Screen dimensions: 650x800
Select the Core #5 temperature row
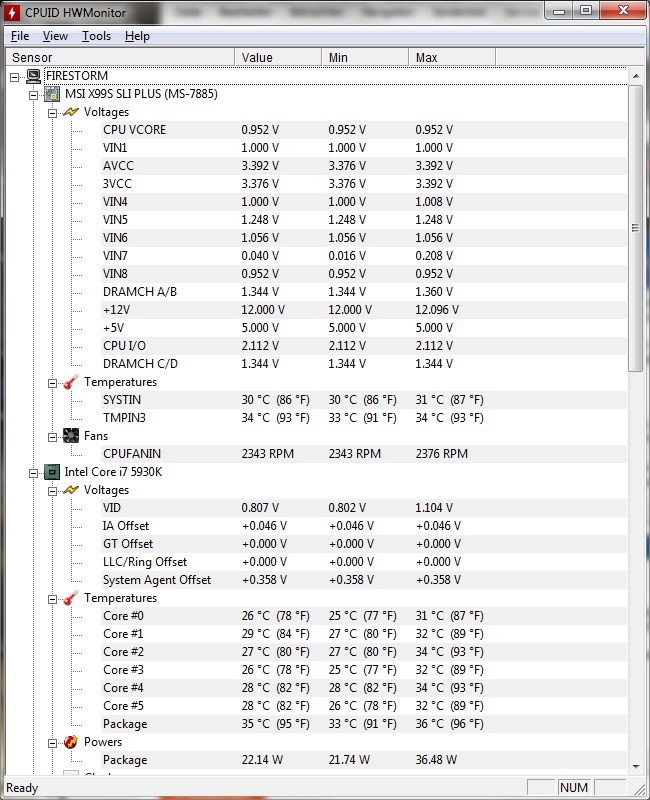pyautogui.click(x=364, y=706)
